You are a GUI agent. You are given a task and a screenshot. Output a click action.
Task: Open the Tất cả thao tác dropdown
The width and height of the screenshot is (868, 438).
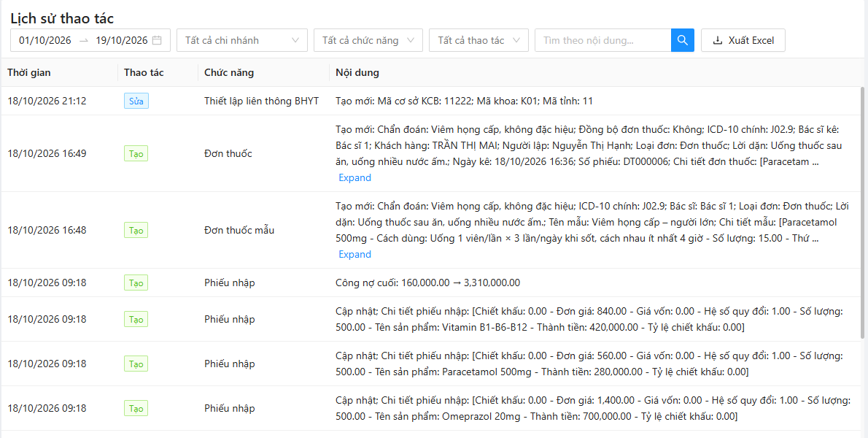[x=478, y=40]
